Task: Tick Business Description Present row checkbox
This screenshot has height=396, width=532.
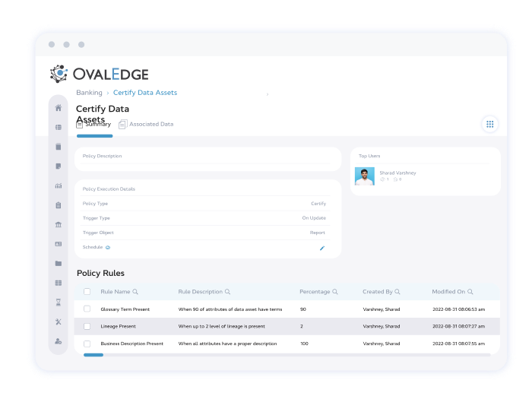Action: click(x=87, y=344)
